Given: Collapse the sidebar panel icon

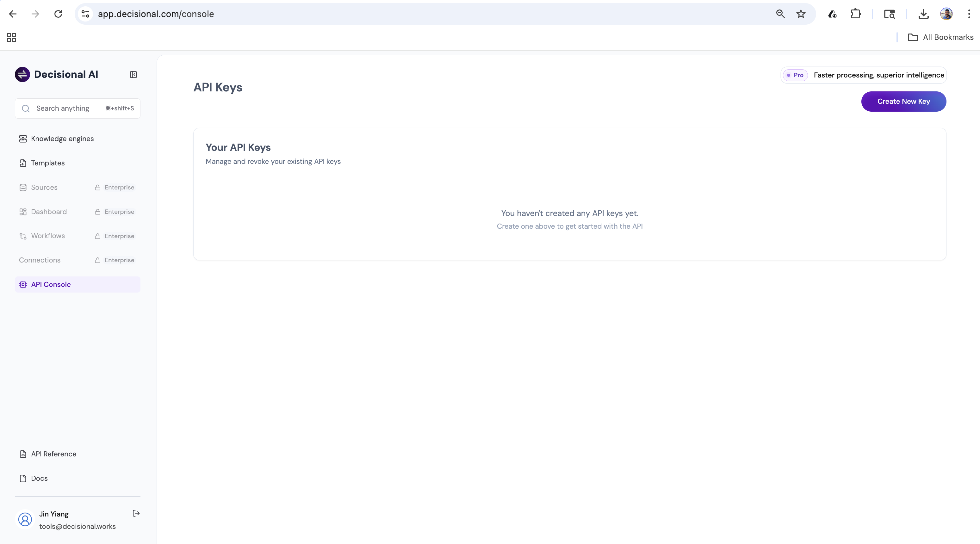Looking at the screenshot, I should [133, 75].
